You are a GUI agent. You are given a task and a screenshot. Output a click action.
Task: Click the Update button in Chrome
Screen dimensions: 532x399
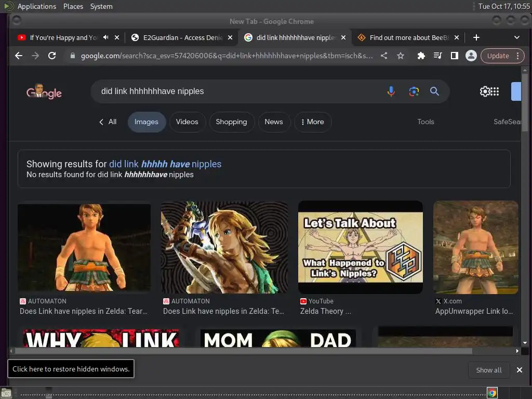pyautogui.click(x=498, y=56)
